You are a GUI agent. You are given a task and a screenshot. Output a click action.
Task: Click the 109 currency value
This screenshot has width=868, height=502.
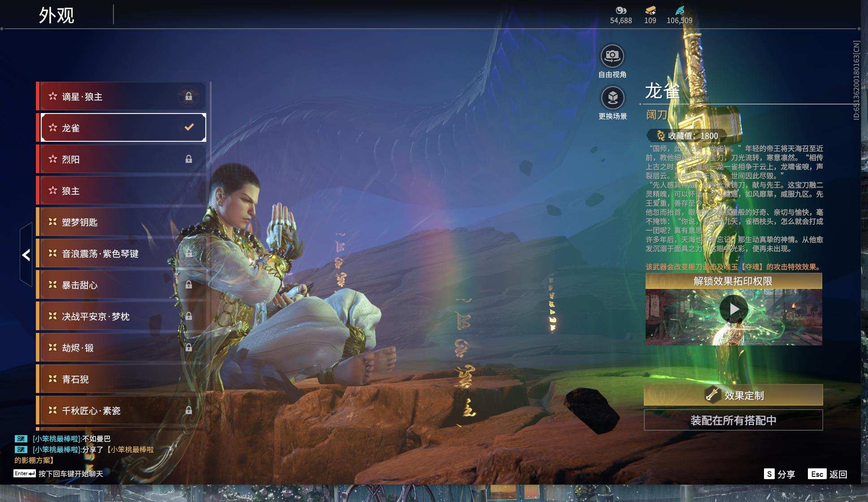pos(650,21)
